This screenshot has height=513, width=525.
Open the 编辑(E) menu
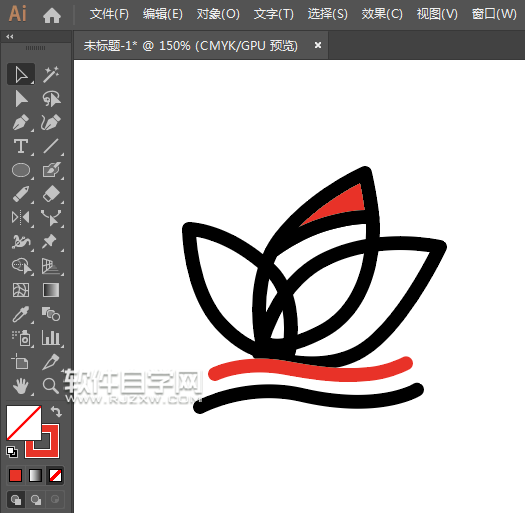pyautogui.click(x=163, y=14)
